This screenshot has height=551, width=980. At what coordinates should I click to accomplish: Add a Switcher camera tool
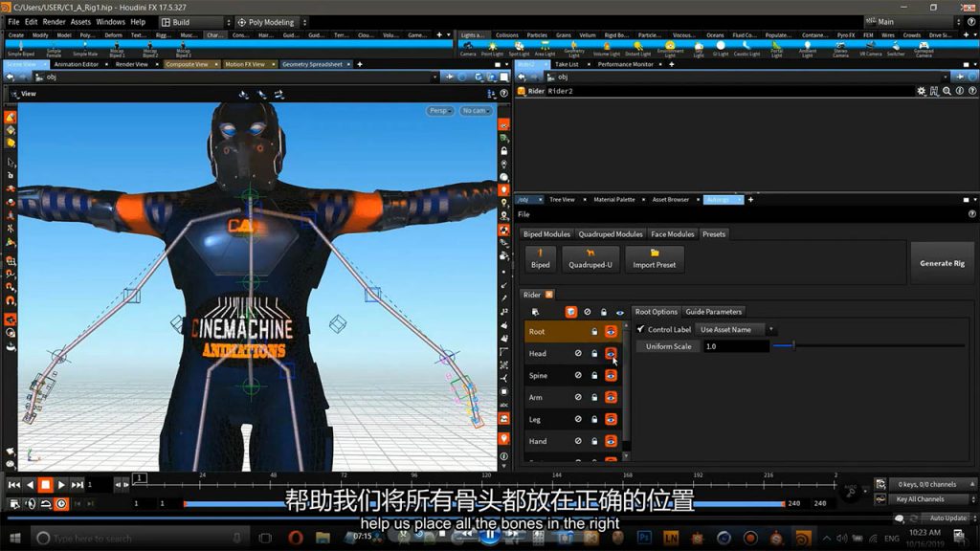[896, 50]
